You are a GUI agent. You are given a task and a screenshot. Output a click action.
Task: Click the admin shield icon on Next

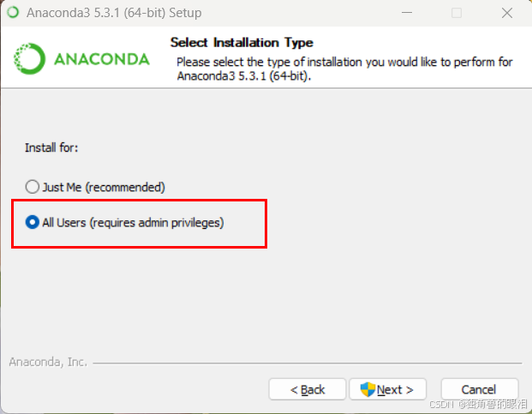pos(368,389)
